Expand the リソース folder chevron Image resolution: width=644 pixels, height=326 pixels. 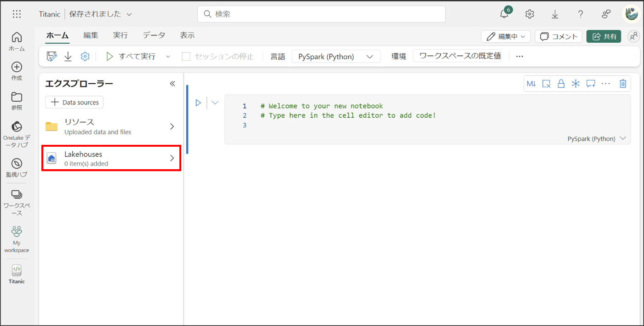tap(172, 126)
